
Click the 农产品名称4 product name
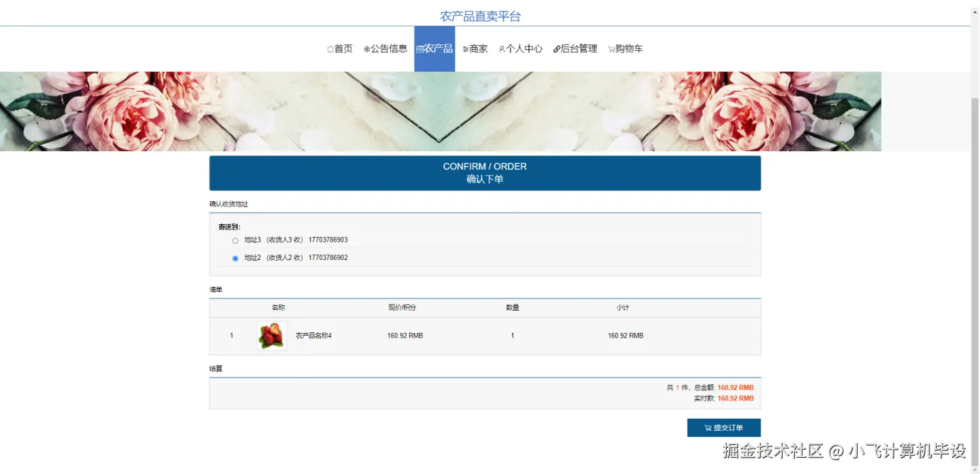point(313,336)
